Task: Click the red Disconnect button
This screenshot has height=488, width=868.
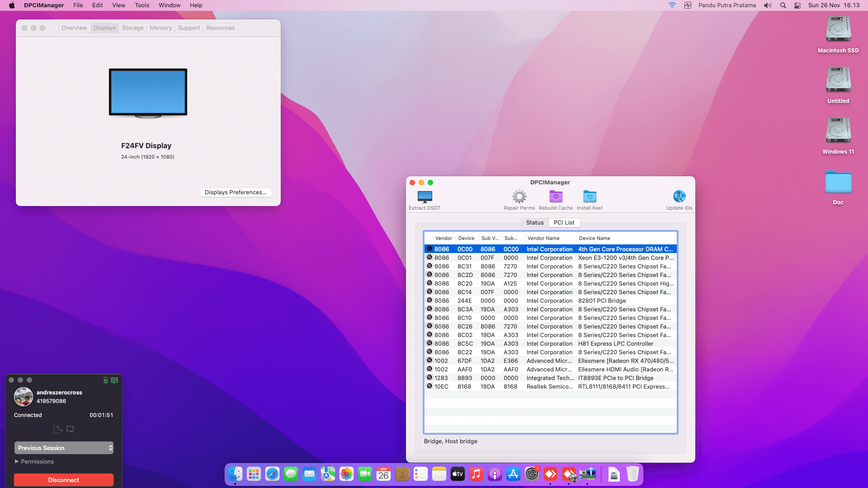Action: click(x=64, y=480)
